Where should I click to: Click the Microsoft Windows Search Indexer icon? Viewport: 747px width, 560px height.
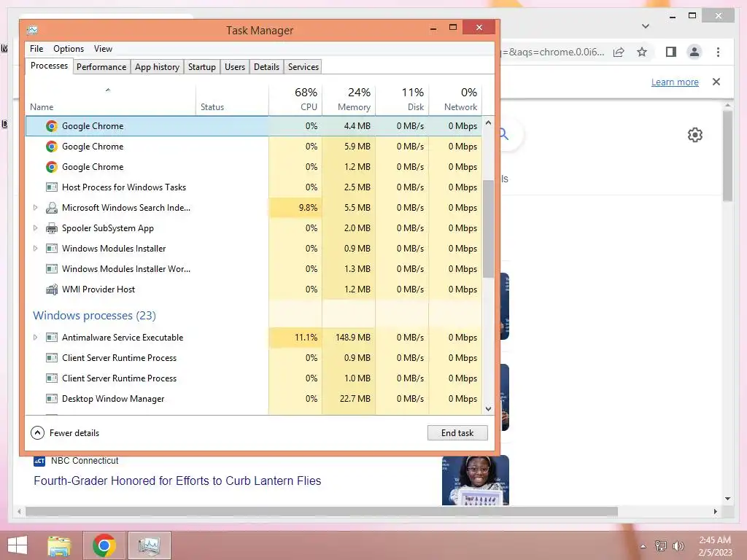click(52, 208)
